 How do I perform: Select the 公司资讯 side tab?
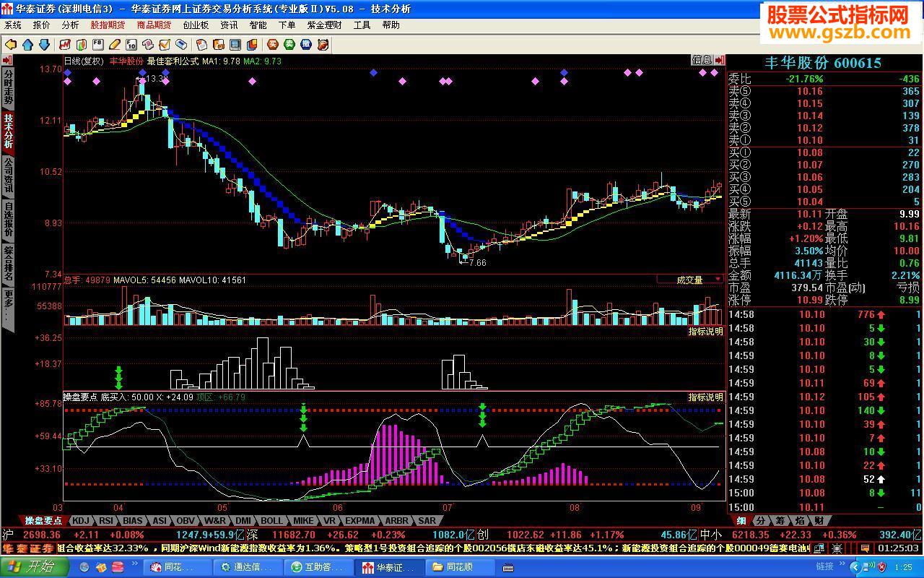coord(8,175)
